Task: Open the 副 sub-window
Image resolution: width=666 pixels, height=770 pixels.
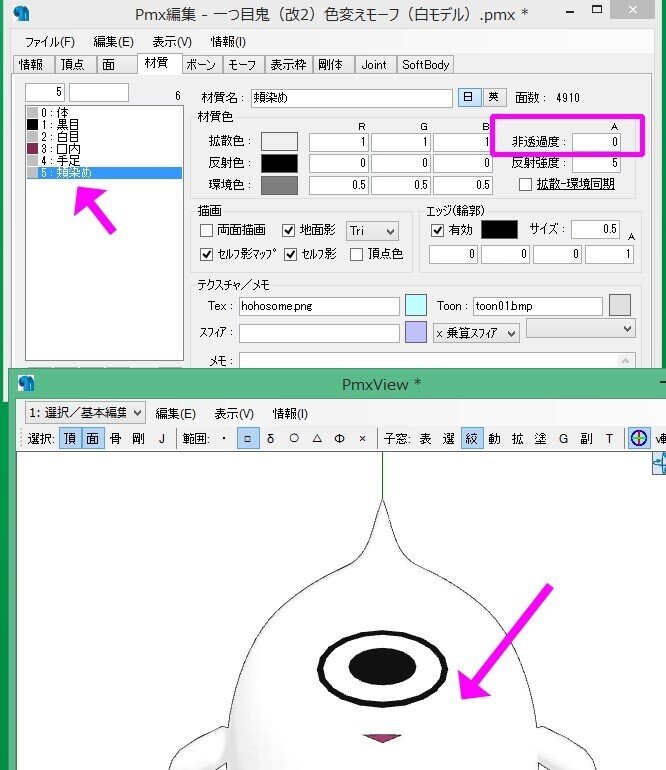Action: point(586,438)
